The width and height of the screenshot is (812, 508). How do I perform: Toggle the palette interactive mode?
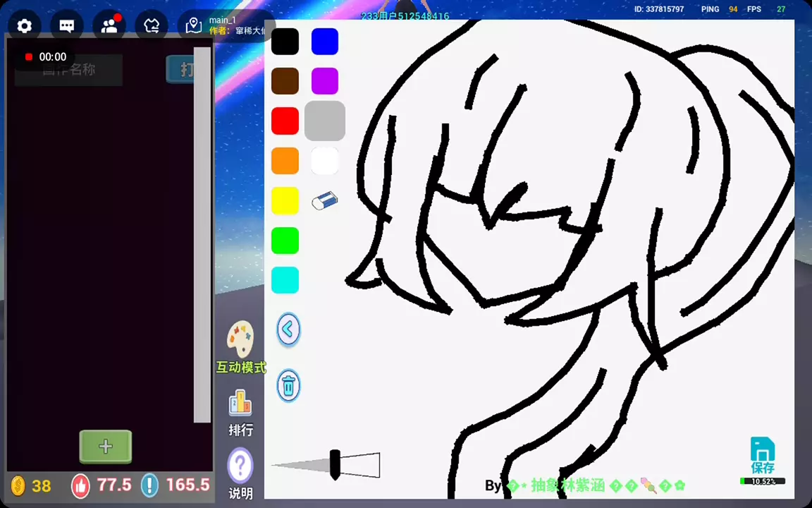(x=240, y=347)
